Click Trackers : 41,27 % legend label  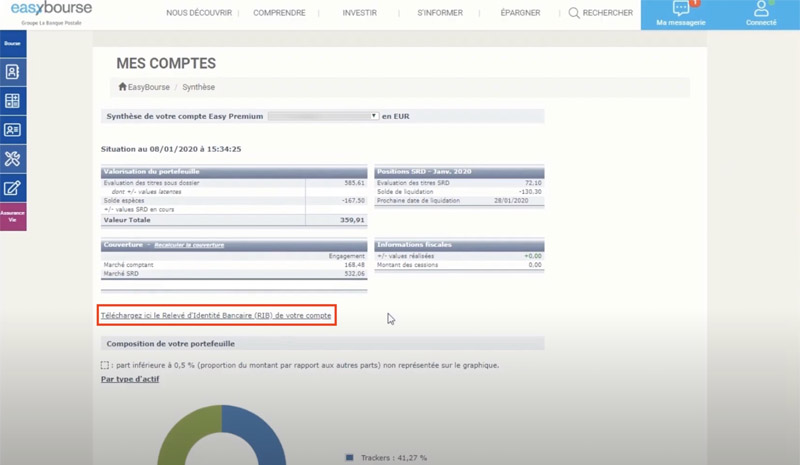coord(393,458)
